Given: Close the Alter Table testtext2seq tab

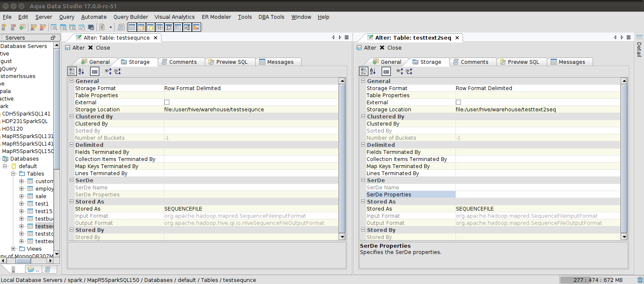Looking at the screenshot, I should click(457, 38).
